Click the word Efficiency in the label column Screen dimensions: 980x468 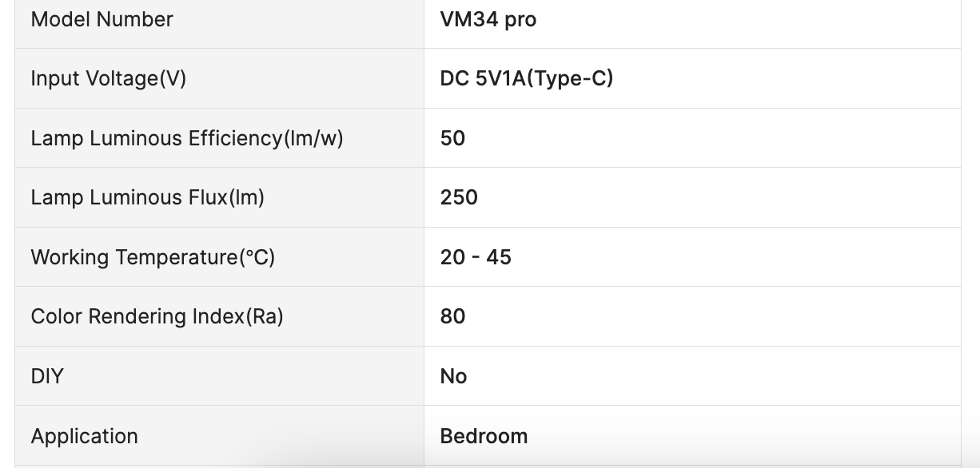tap(235, 138)
